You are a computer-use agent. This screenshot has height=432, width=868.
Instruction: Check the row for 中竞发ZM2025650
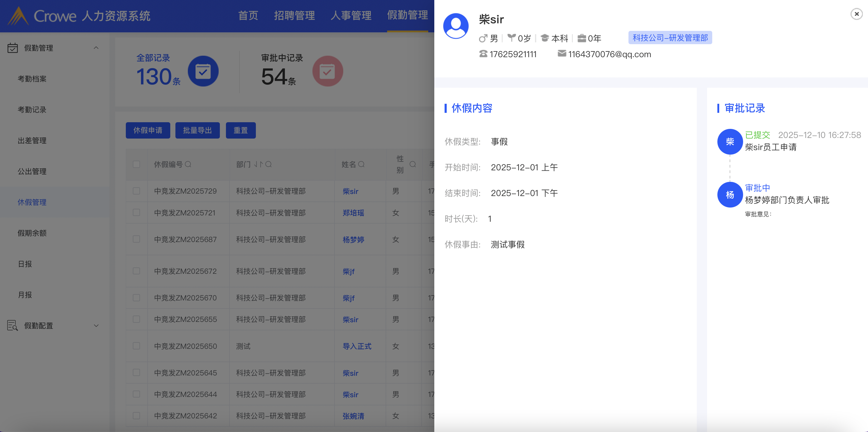[x=136, y=346]
